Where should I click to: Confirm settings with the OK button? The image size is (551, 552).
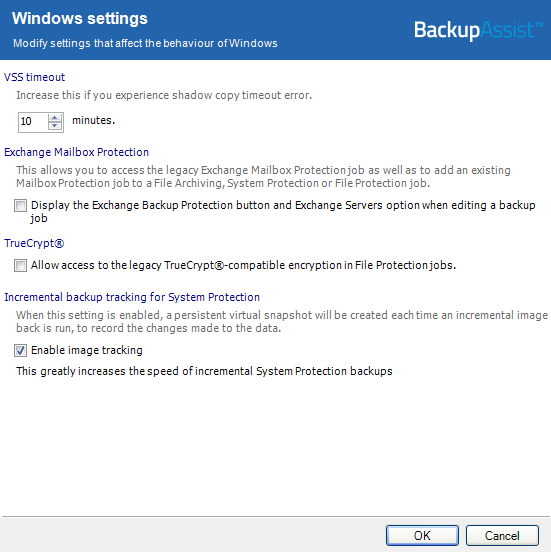[x=422, y=535]
